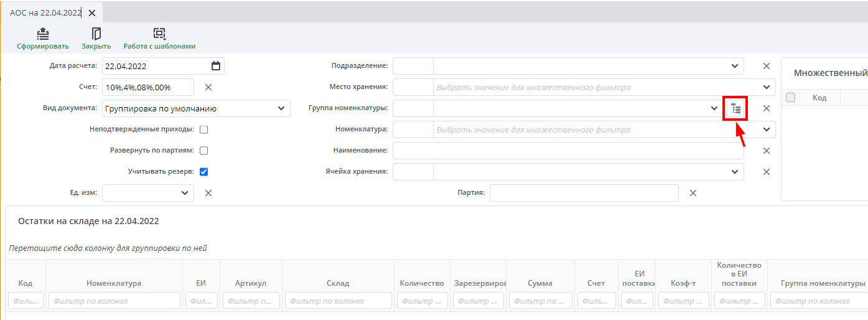Switch to the АОС на 22.04.2022 tab
Image resolution: width=868 pixels, height=320 pixels.
tap(45, 12)
